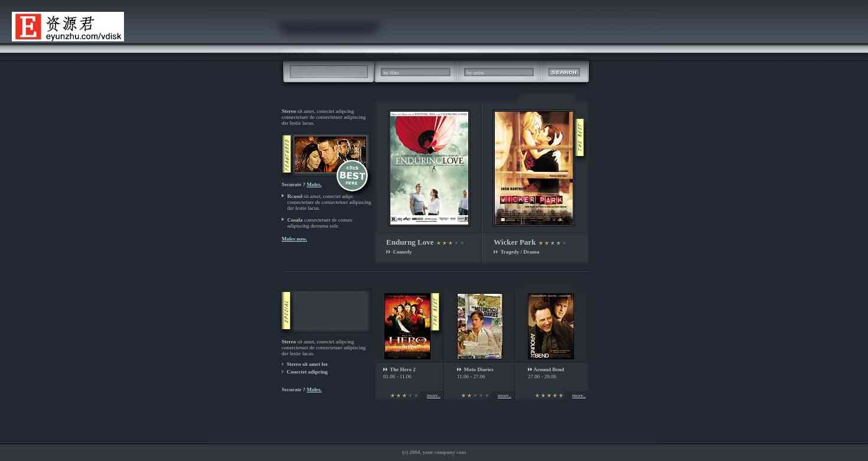Click the double-arrow icon before 'Around Bend'

530,369
